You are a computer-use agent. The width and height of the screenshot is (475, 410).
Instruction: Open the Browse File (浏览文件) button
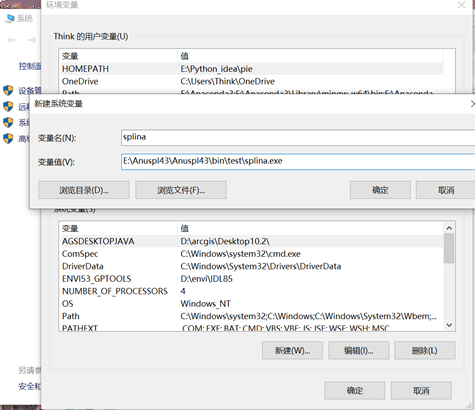coord(181,190)
